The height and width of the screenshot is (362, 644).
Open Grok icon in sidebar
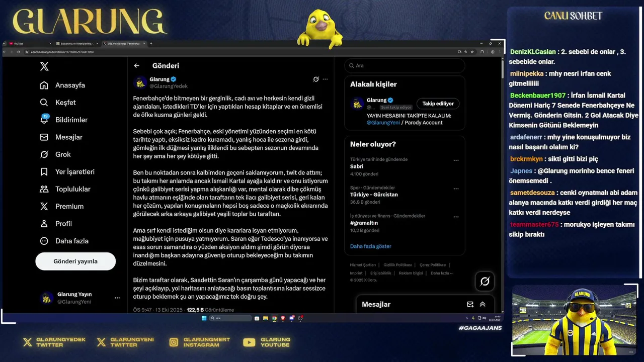44,154
